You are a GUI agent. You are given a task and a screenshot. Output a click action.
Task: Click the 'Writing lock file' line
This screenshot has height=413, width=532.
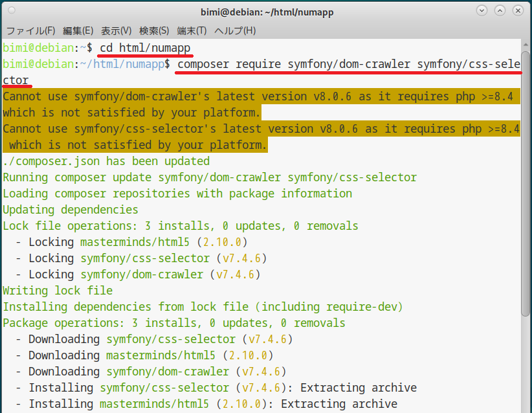click(x=58, y=291)
